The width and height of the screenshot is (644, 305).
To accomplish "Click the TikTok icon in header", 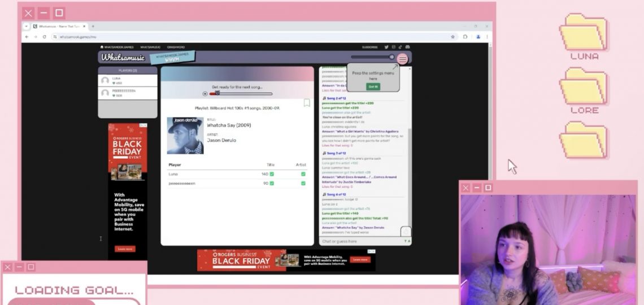I will tap(401, 47).
